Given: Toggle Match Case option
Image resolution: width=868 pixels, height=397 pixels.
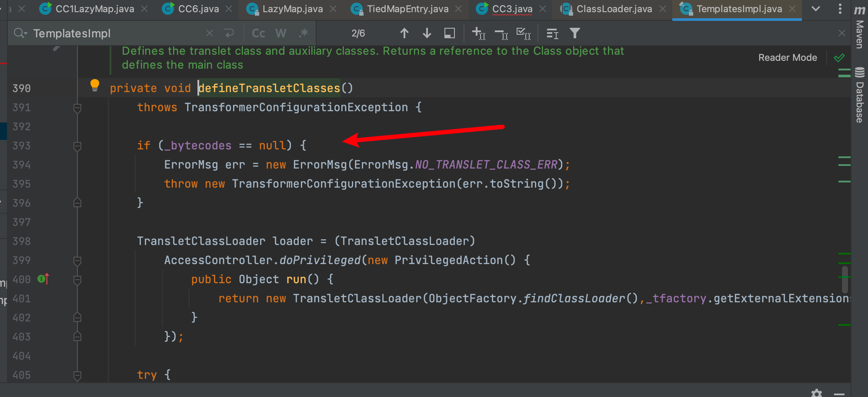Looking at the screenshot, I should (x=258, y=33).
